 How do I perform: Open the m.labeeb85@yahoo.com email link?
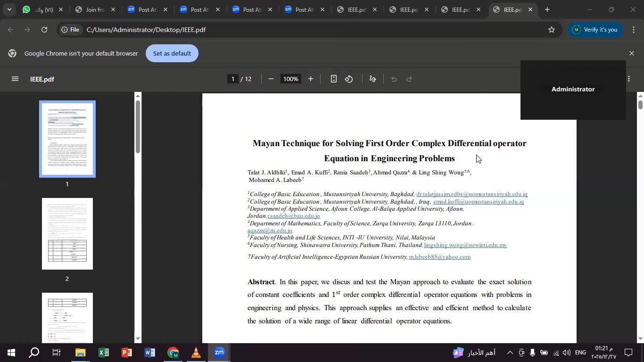point(439,257)
